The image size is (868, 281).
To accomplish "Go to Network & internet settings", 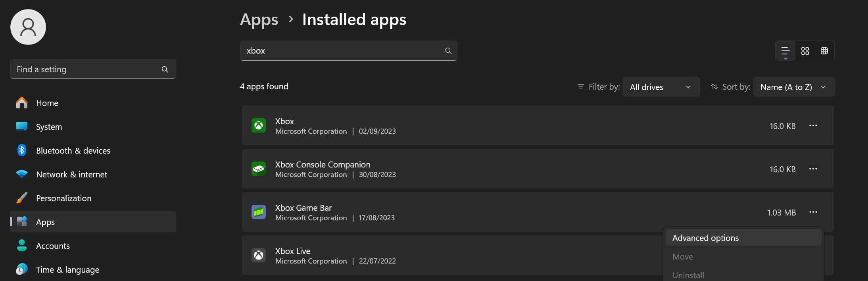I will [x=71, y=175].
